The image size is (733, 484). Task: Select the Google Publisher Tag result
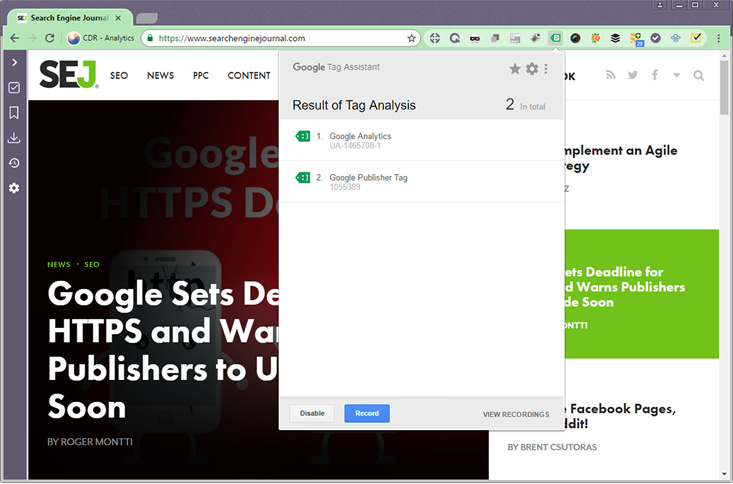tap(421, 181)
